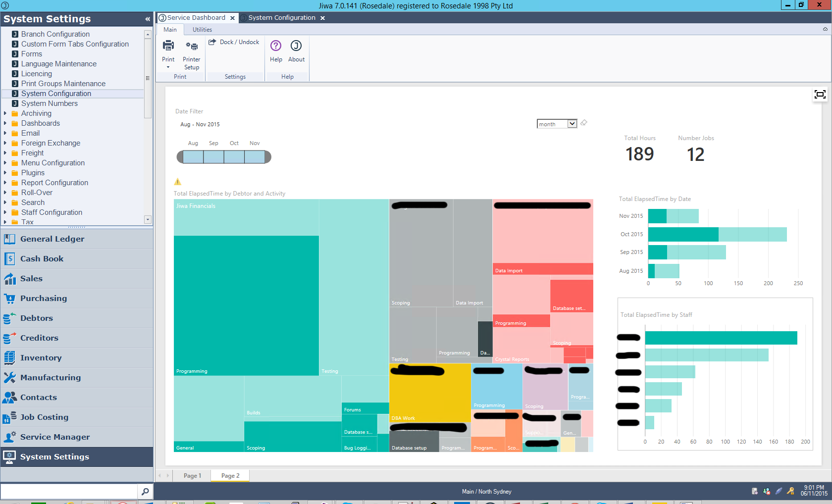This screenshot has width=832, height=504.
Task: Open the month granularity dropdown
Action: (572, 124)
